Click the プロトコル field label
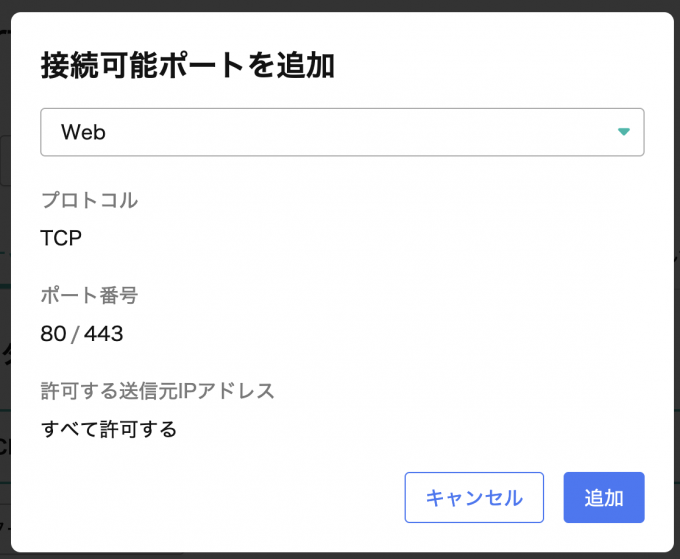The height and width of the screenshot is (559, 680). (x=89, y=200)
